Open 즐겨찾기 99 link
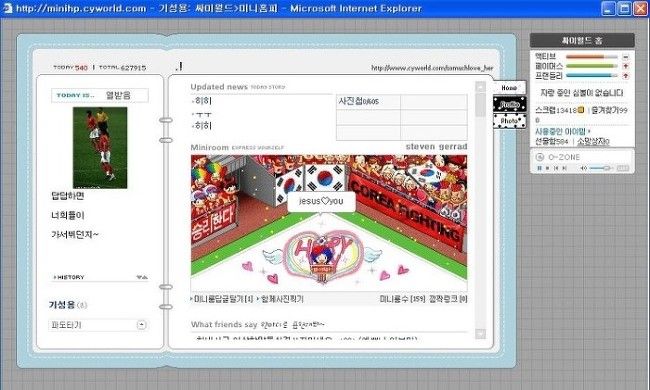Viewport: 650px width, 390px height. click(609, 110)
